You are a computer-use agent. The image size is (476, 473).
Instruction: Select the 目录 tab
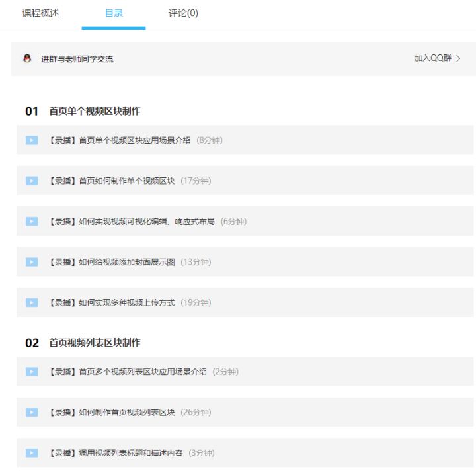(114, 13)
